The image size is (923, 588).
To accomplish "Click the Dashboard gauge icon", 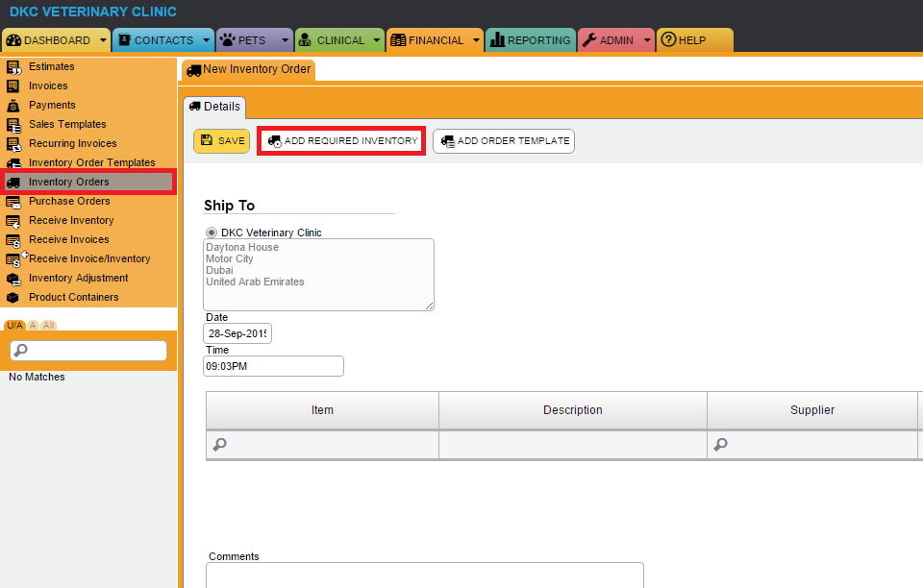I will pos(13,40).
